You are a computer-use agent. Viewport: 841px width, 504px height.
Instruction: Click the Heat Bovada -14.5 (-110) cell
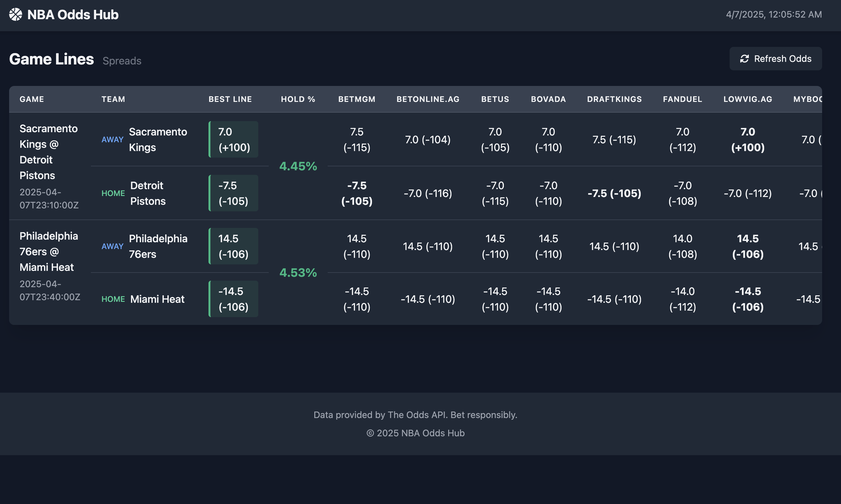click(548, 299)
